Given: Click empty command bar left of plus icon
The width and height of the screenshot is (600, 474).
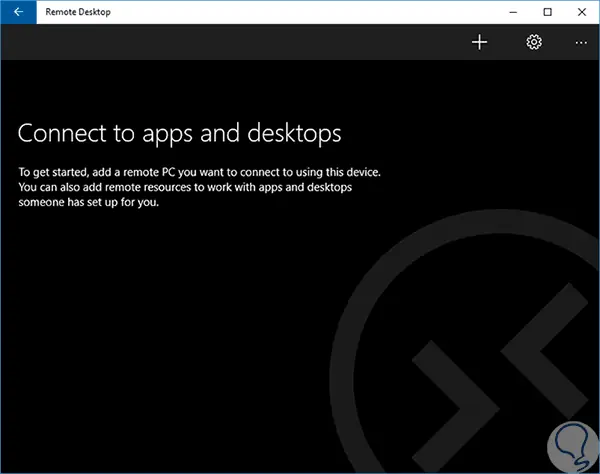Looking at the screenshot, I should tap(230, 42).
